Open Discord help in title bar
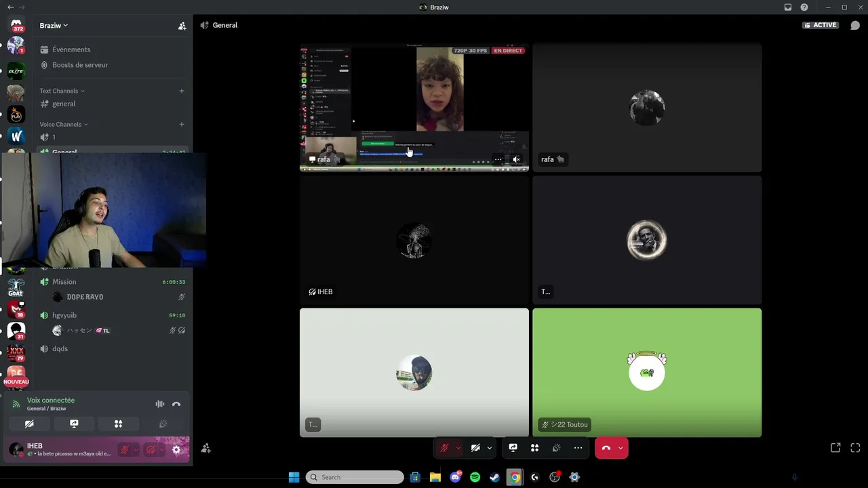 point(804,7)
